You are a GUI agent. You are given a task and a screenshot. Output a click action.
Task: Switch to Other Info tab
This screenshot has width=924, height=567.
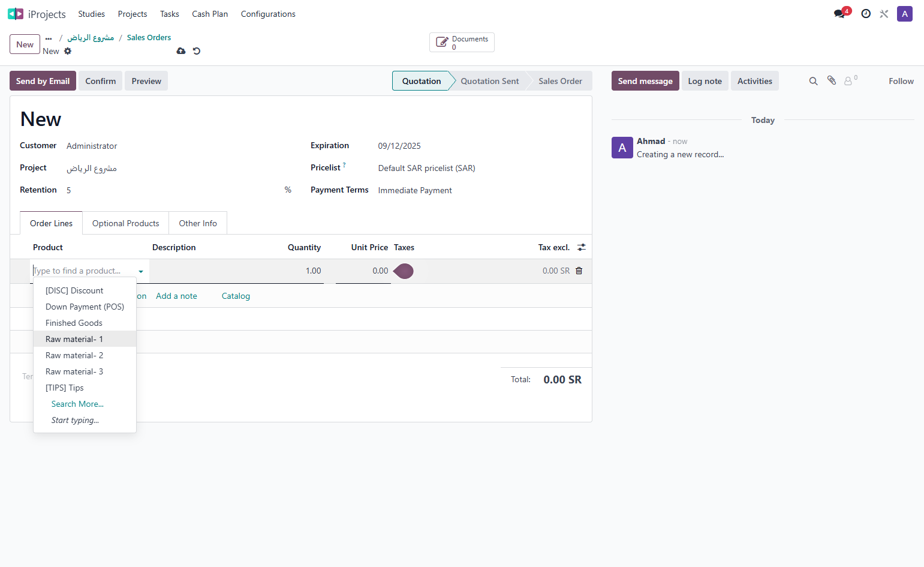(198, 223)
